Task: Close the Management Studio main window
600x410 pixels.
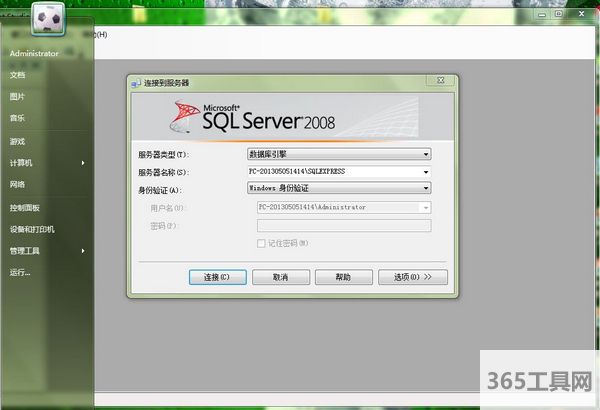Action: [582, 14]
